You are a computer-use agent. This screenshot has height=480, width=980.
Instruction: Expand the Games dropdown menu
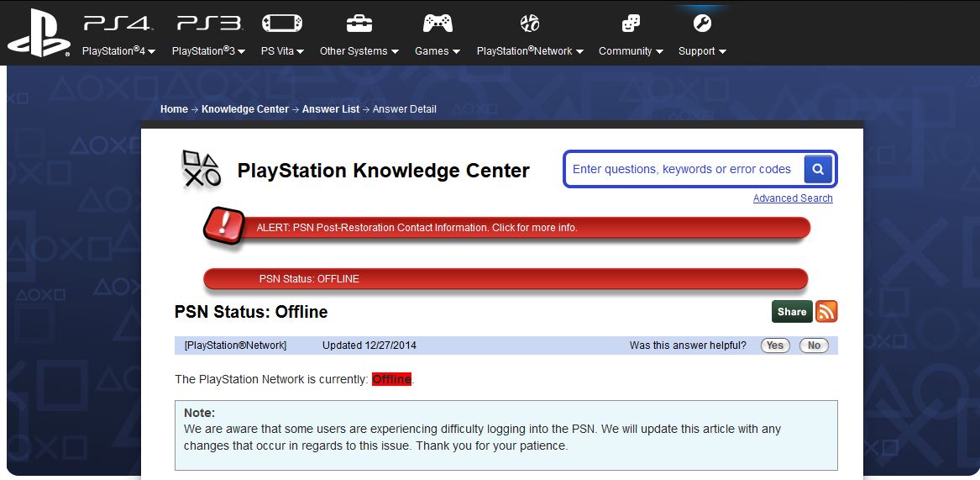(x=438, y=51)
